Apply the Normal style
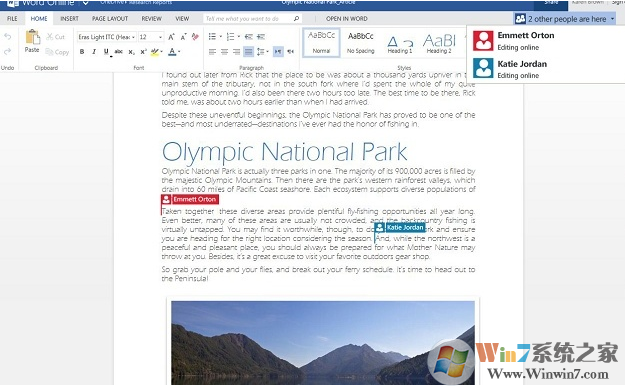625x388 pixels. (x=321, y=42)
